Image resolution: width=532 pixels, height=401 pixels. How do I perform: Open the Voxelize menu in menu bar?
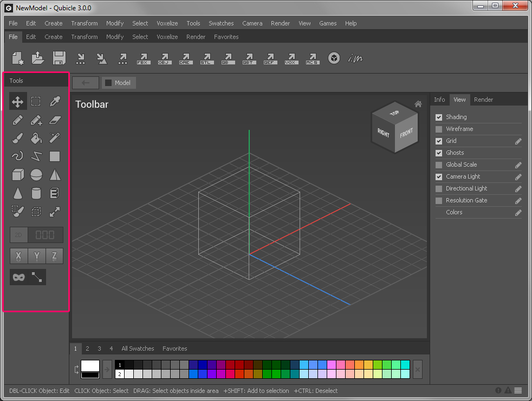[167, 23]
